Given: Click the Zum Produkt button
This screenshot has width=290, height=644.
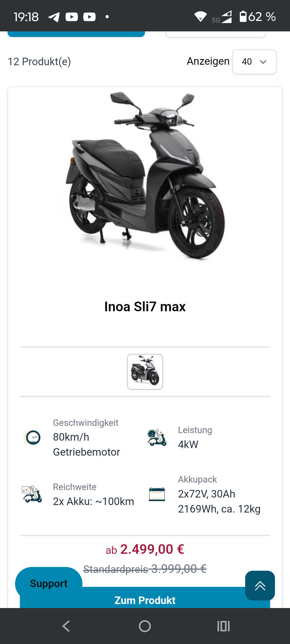Looking at the screenshot, I should pyautogui.click(x=145, y=600).
